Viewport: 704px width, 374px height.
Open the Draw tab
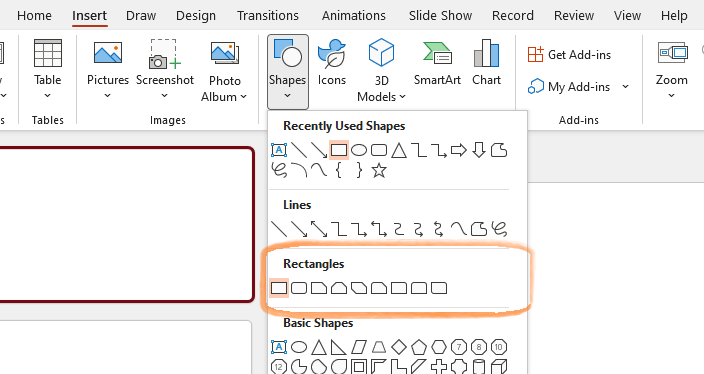click(141, 16)
